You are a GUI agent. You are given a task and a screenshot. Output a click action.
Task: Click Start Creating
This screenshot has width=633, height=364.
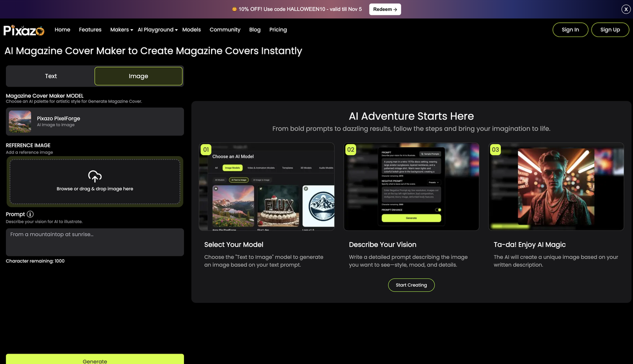411,285
